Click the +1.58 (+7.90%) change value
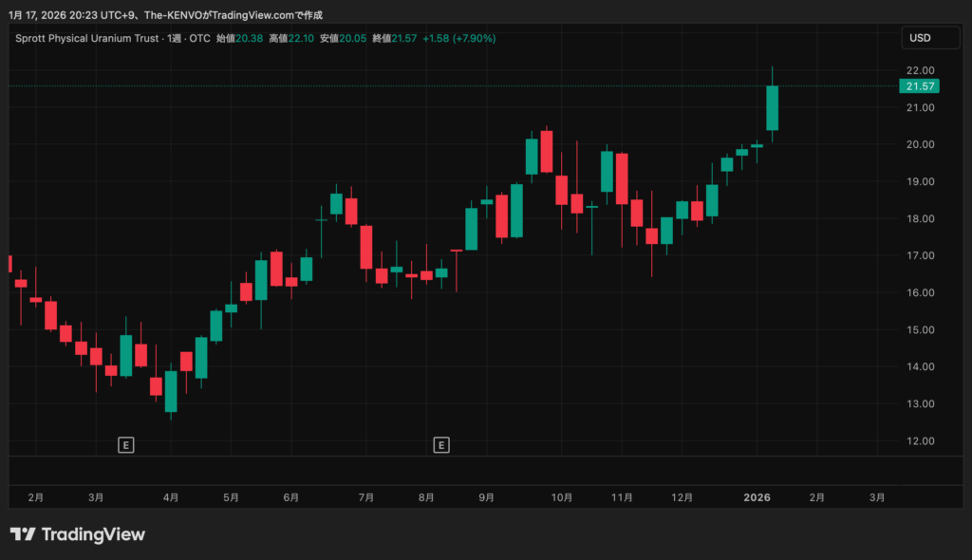This screenshot has width=972, height=560. pyautogui.click(x=458, y=38)
